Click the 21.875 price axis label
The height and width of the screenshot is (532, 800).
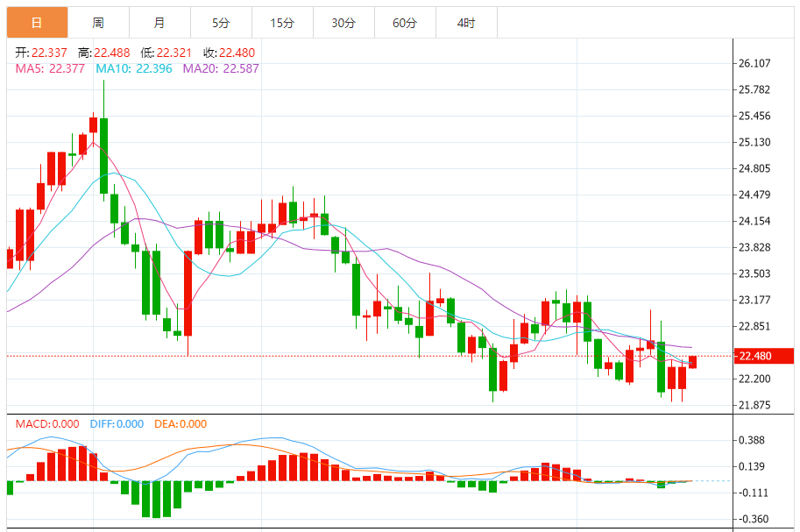click(x=754, y=406)
